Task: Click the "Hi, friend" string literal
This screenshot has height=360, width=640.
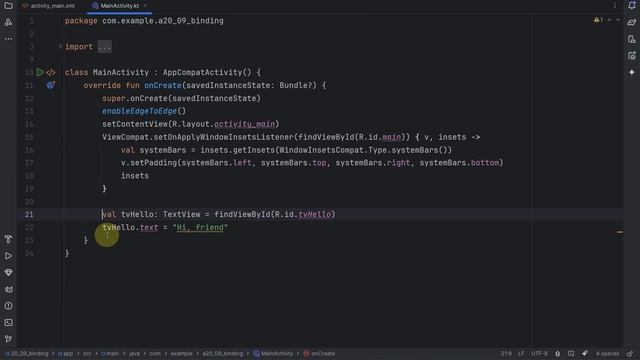Action: pyautogui.click(x=200, y=227)
